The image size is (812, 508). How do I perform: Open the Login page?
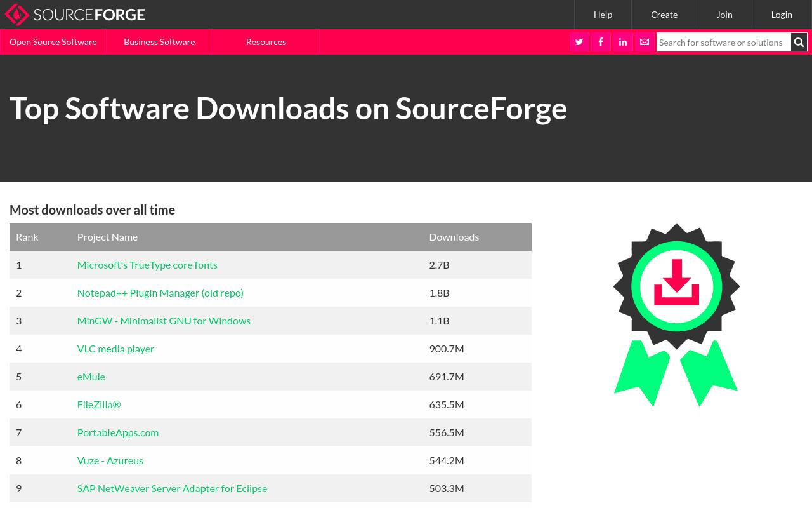coord(782,15)
